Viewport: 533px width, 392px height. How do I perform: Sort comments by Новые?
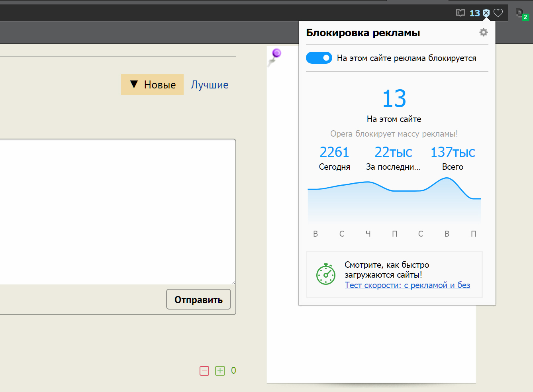tap(152, 84)
